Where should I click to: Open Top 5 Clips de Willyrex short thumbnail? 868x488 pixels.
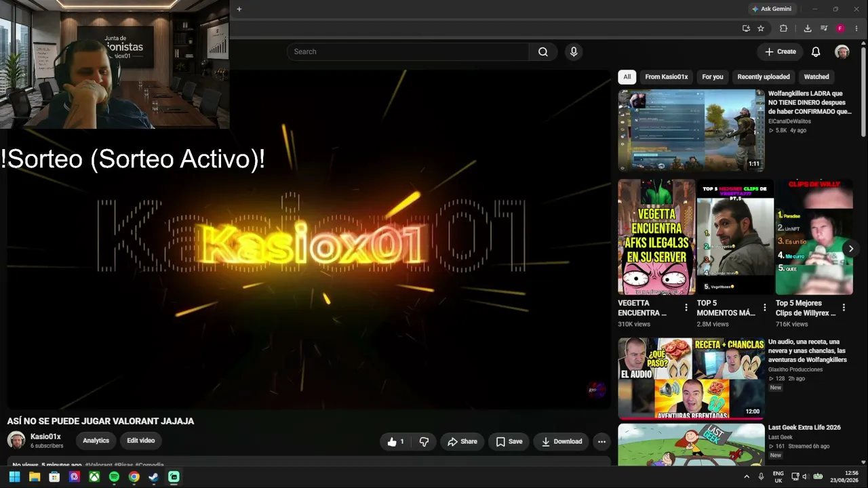[814, 237]
